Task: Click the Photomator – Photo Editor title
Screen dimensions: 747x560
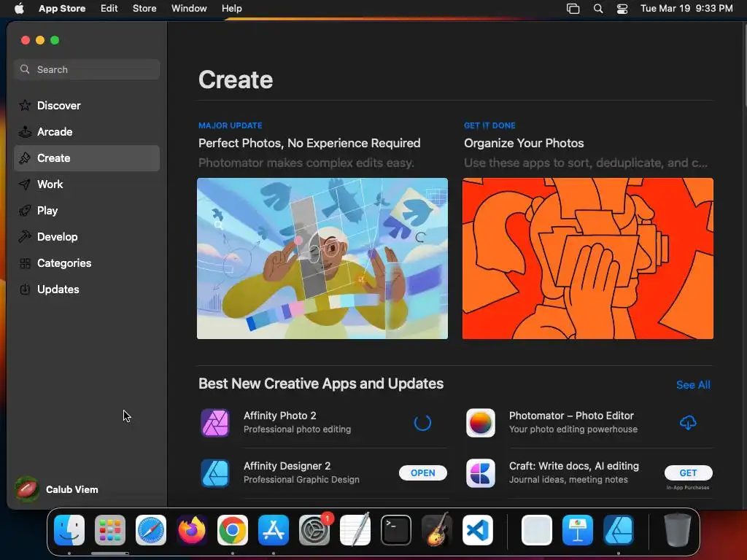Action: click(571, 415)
